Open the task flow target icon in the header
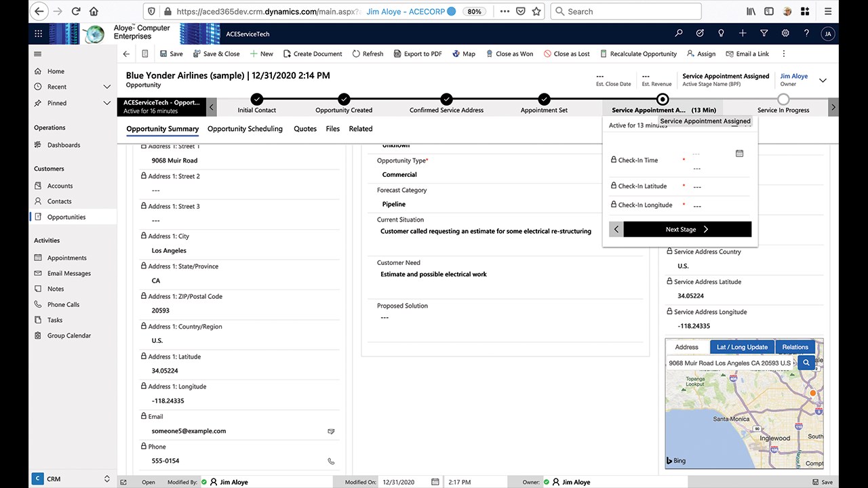This screenshot has height=488, width=868. (700, 33)
